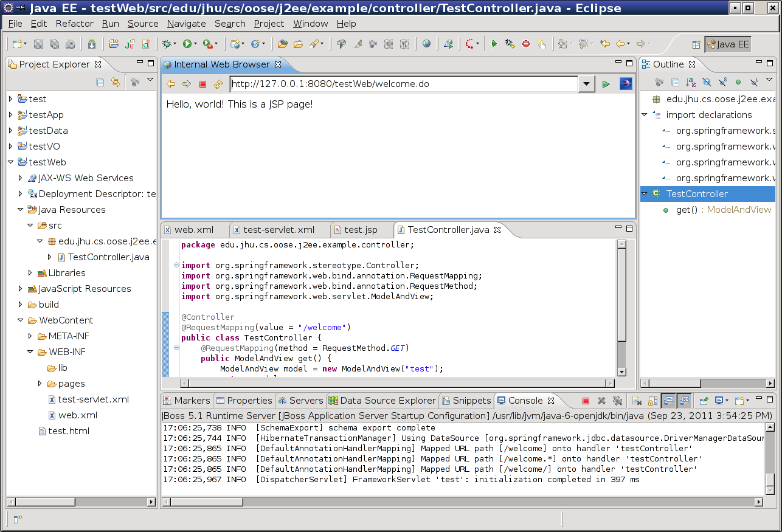Viewport: 782px width, 532px height.
Task: Open the Navigate menu
Action: (187, 24)
